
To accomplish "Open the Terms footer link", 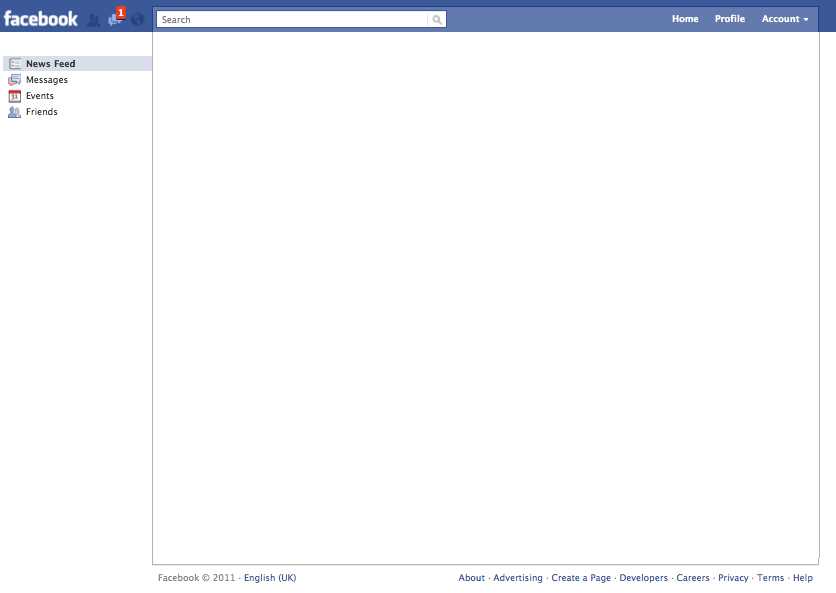I will click(770, 578).
